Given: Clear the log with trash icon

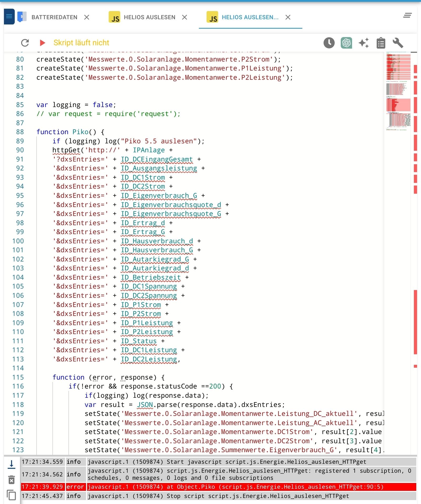Looking at the screenshot, I should click(x=11, y=480).
